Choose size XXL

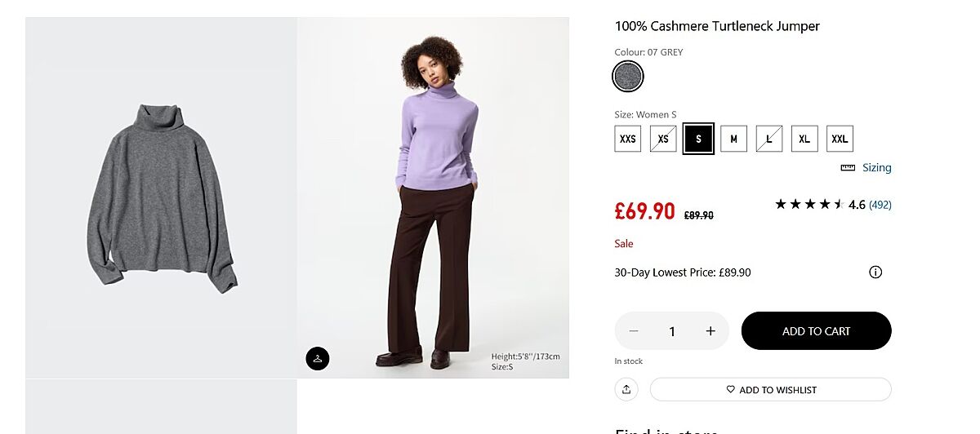[x=840, y=139]
